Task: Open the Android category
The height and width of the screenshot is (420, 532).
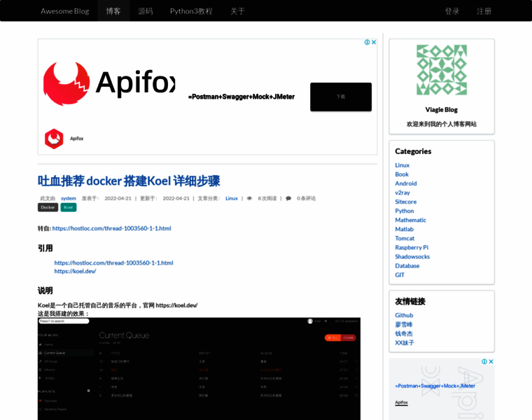Action: (x=406, y=183)
